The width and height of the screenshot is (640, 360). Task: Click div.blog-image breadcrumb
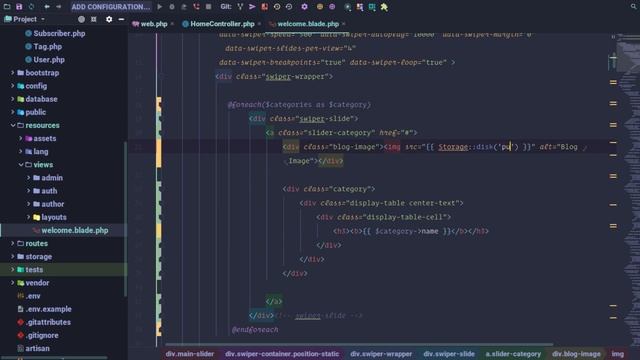click(576, 354)
